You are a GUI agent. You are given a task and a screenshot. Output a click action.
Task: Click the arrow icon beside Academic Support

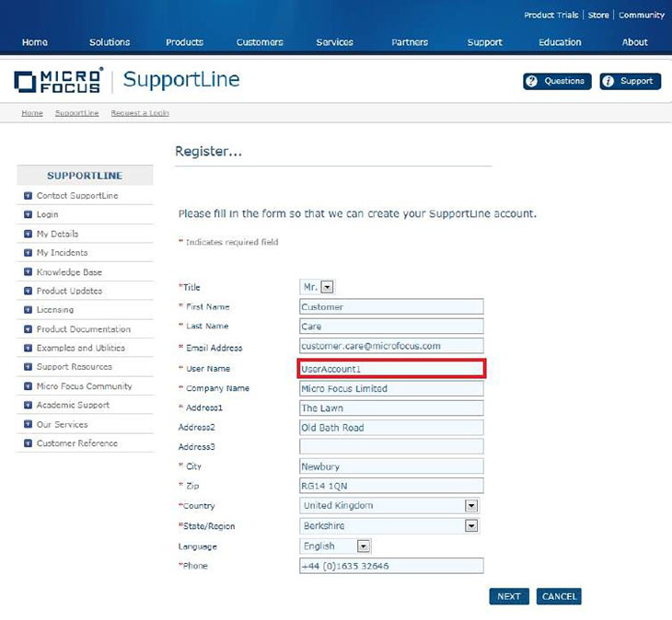pos(29,406)
